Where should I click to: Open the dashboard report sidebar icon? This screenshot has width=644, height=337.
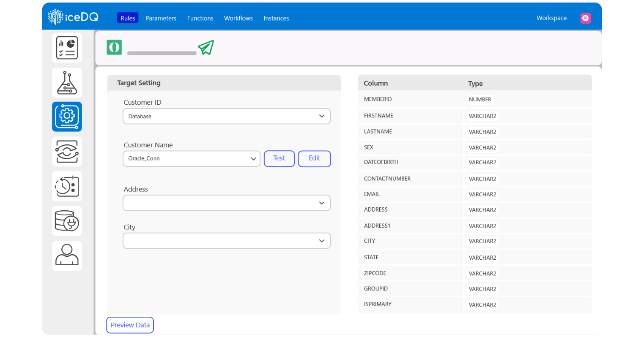tap(67, 48)
